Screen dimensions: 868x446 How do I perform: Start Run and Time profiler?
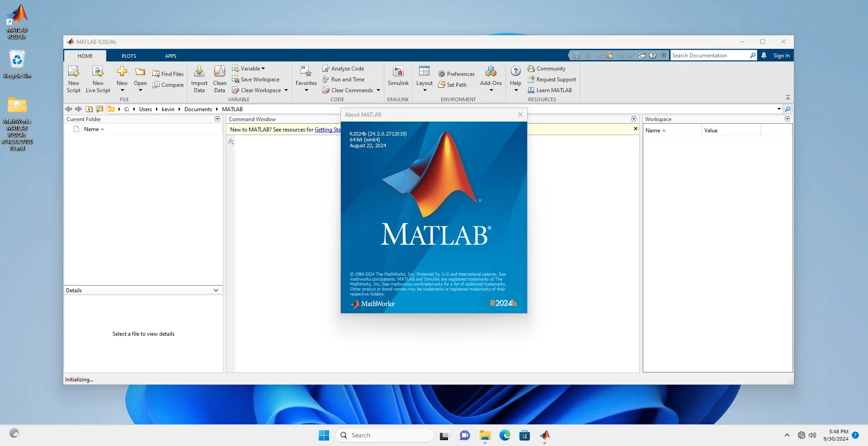click(344, 79)
